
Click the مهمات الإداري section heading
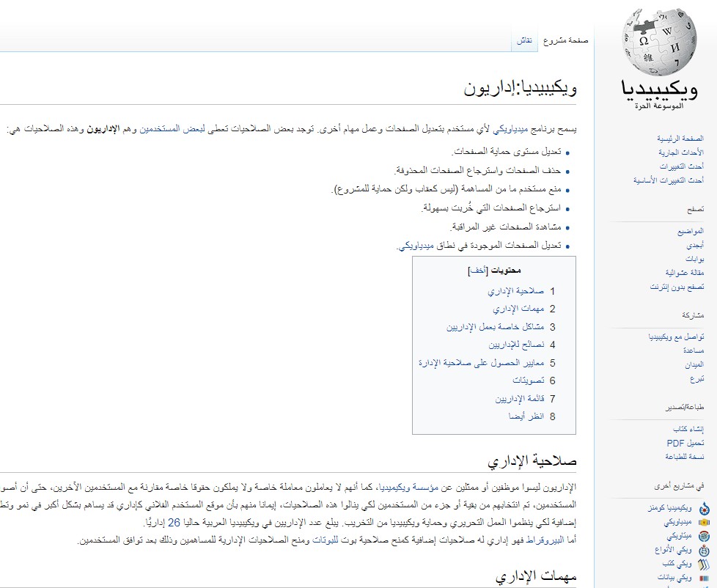(536, 576)
